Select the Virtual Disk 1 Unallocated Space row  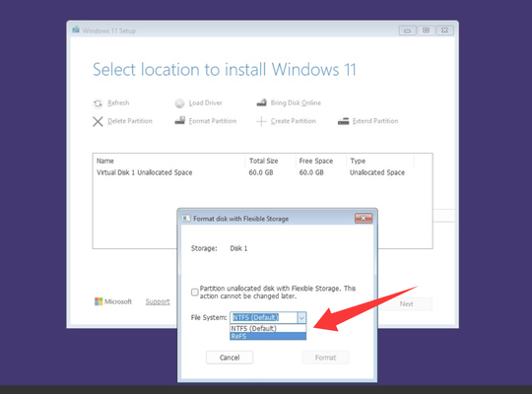pos(262,172)
